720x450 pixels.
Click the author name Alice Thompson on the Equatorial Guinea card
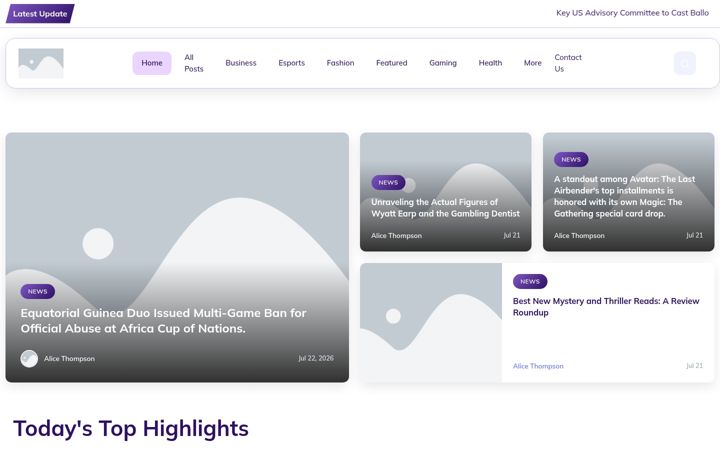point(69,359)
